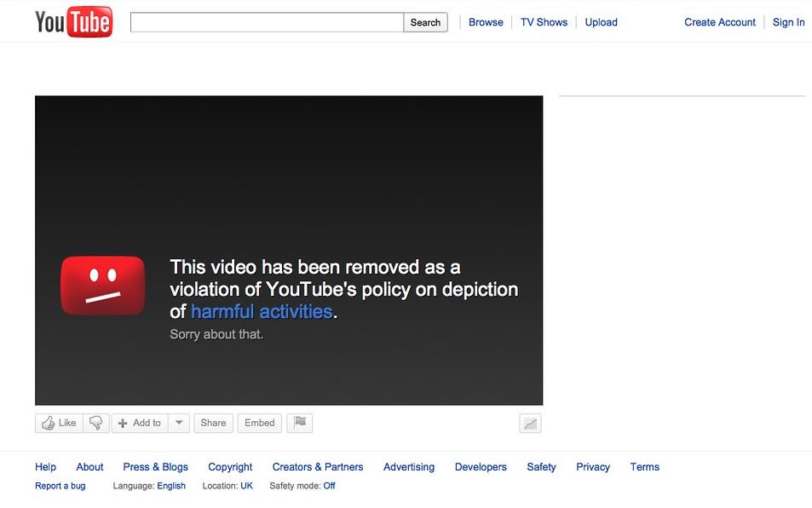Change the language via English link
The width and height of the screenshot is (812, 508).
click(171, 486)
